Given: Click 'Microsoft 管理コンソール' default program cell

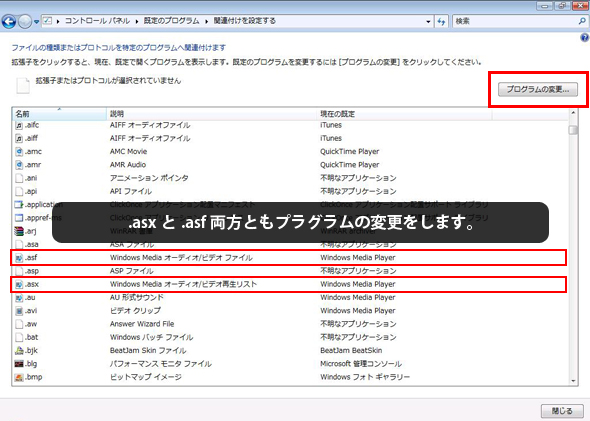Looking at the screenshot, I should tap(361, 363).
